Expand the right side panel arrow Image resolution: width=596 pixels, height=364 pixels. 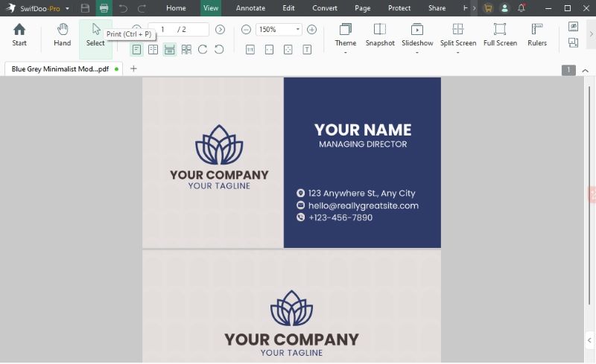(x=589, y=340)
